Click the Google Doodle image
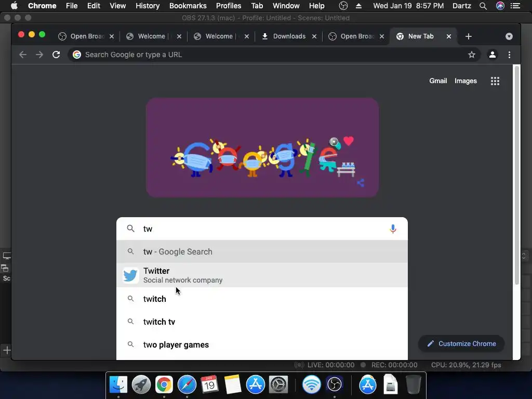 coord(262,148)
